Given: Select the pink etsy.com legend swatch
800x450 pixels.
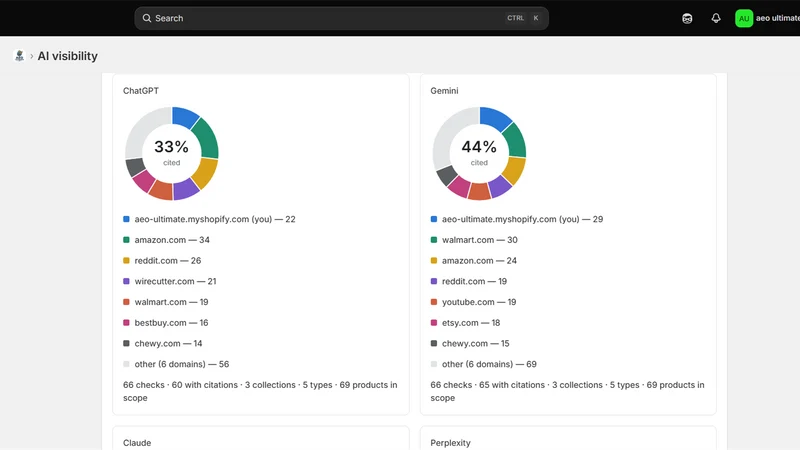Looking at the screenshot, I should click(434, 323).
